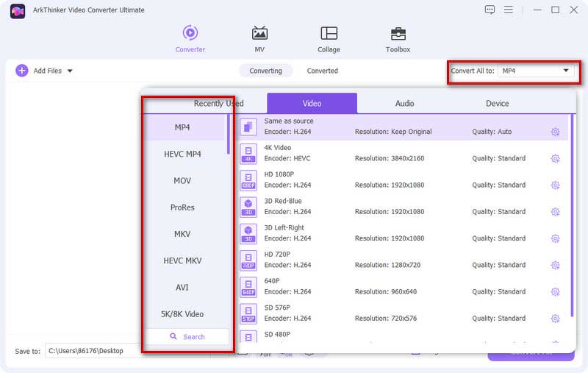Switch to the Converting tab

[265, 71]
